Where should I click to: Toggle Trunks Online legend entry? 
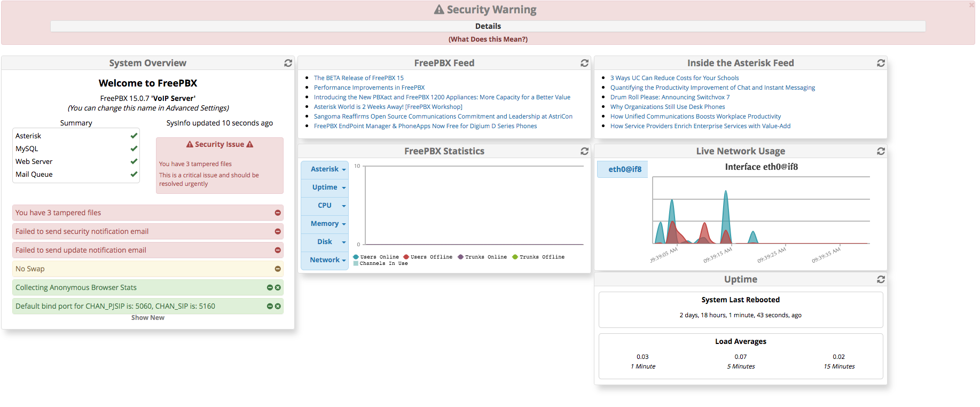click(x=482, y=257)
